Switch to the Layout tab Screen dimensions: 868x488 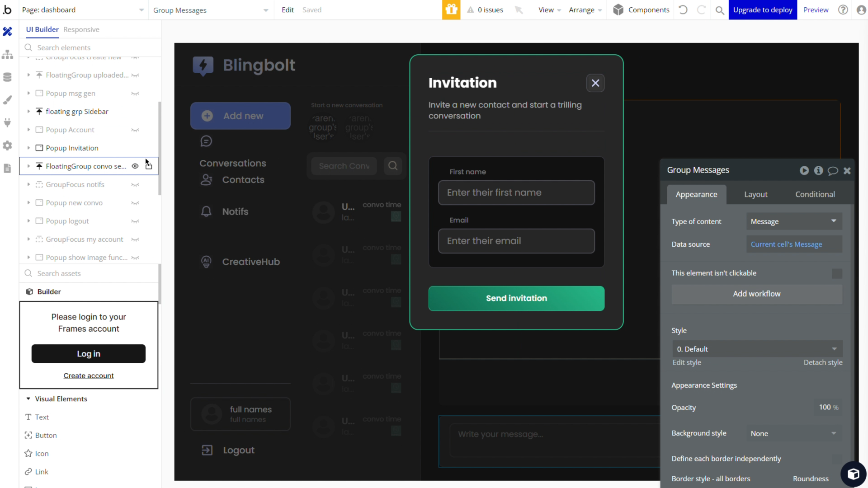[x=755, y=194]
